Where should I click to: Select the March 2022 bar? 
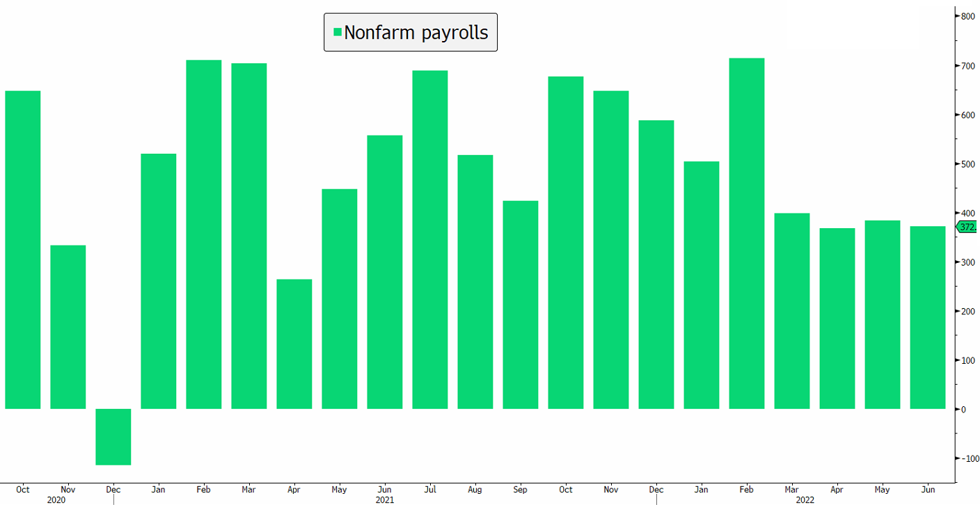(x=791, y=311)
